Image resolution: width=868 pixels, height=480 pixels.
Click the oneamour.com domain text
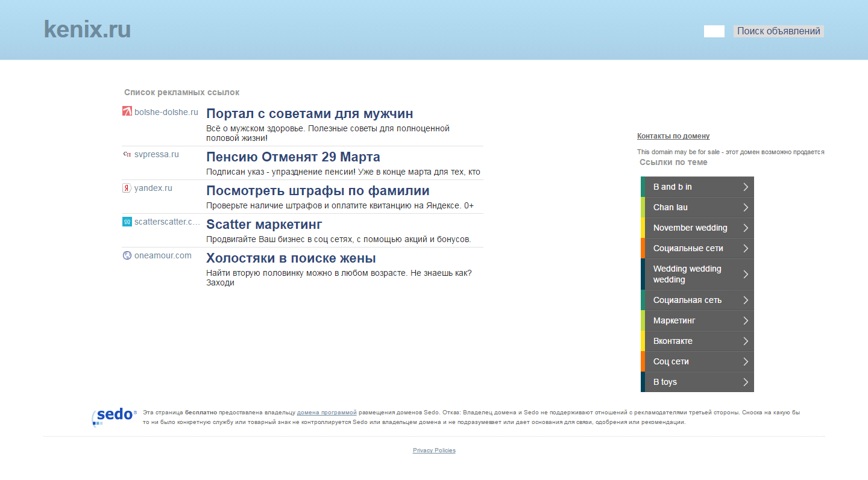coord(163,255)
